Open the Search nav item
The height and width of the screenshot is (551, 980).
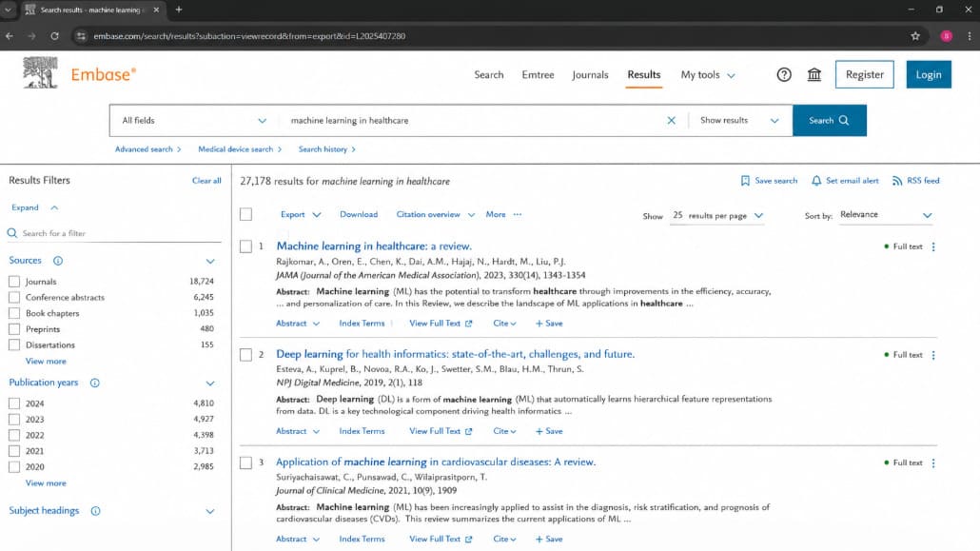point(489,74)
